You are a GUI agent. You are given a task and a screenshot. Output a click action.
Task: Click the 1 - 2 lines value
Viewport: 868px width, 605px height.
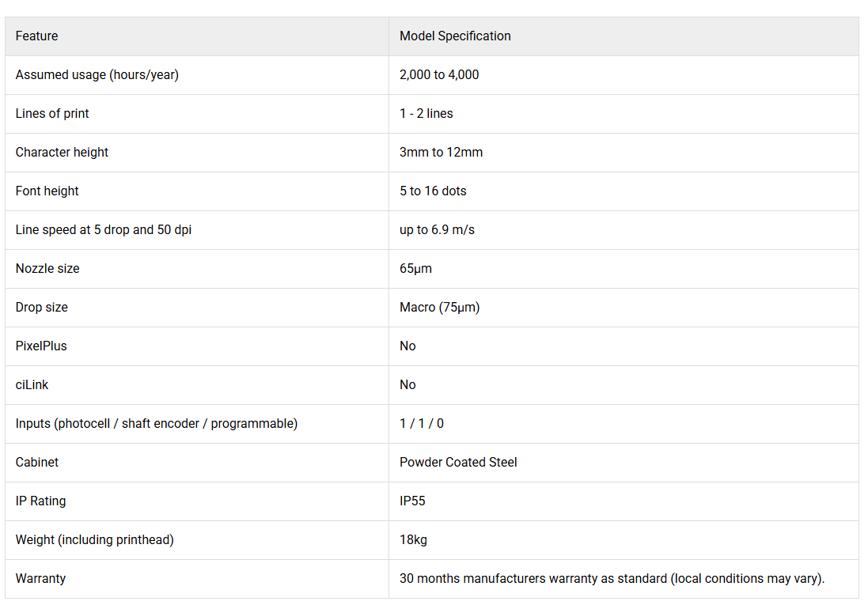point(426,113)
